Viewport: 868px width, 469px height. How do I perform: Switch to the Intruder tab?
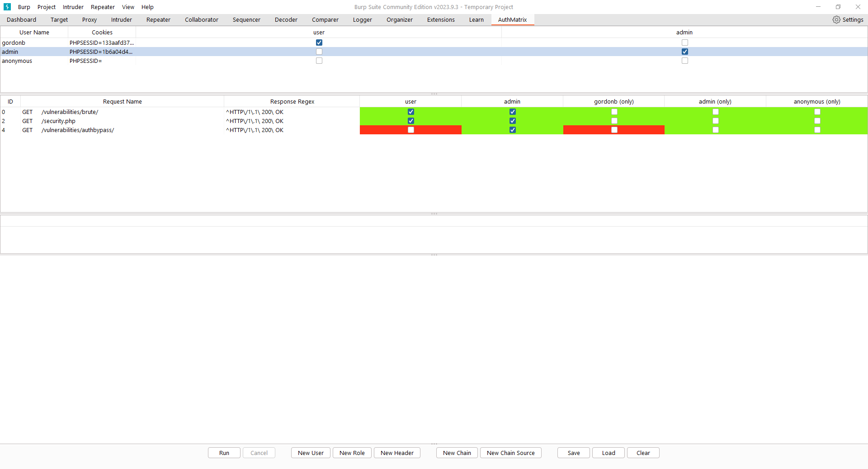coord(122,19)
